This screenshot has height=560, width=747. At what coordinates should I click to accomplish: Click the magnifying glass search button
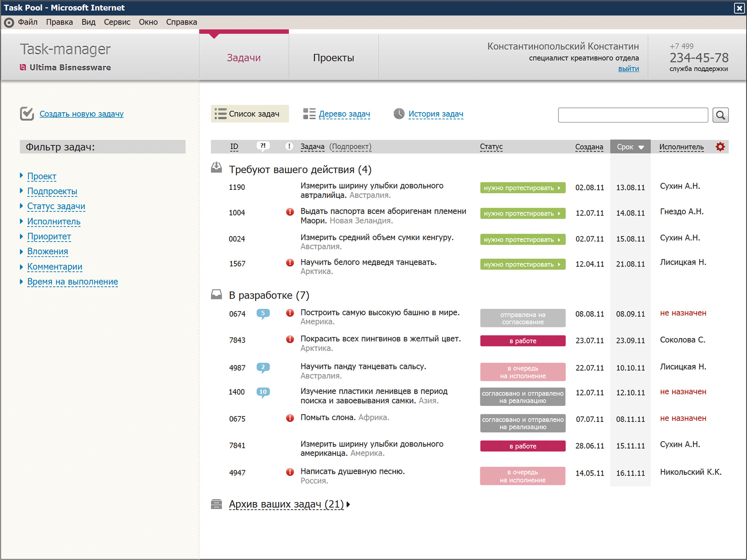point(720,115)
